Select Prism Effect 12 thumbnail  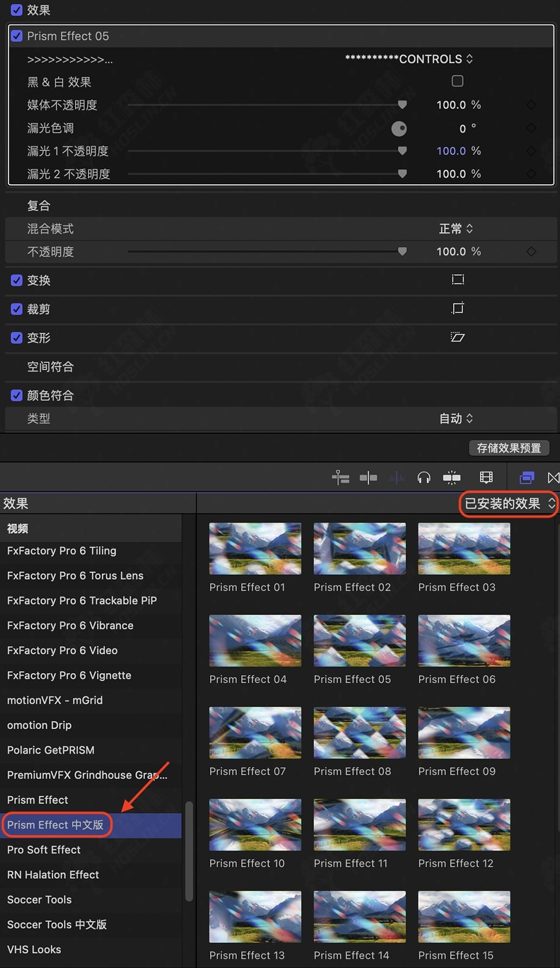point(464,825)
